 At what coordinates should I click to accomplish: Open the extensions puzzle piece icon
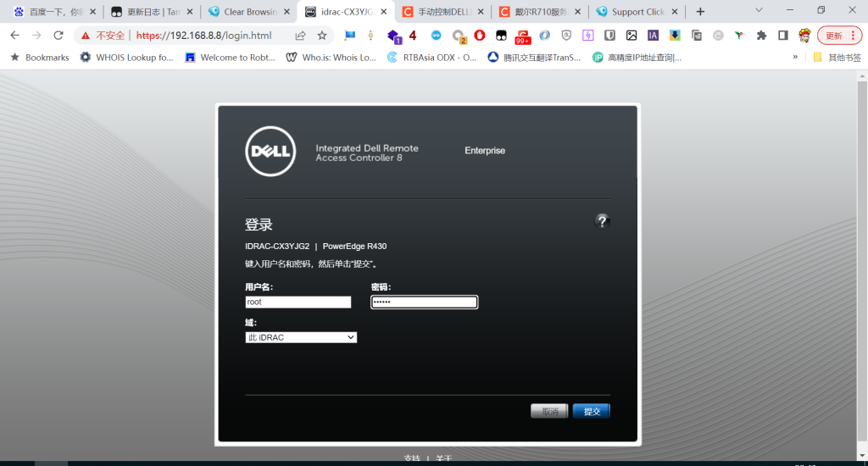(x=761, y=36)
